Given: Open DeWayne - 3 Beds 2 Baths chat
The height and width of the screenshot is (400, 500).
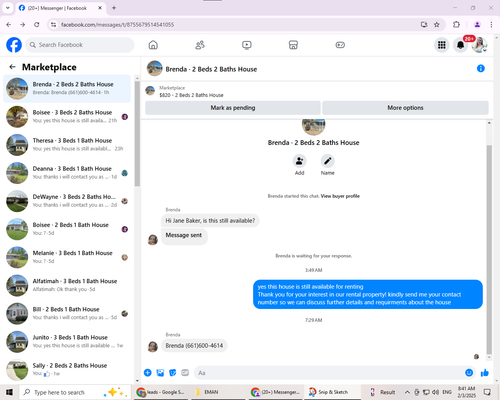Looking at the screenshot, I should [x=67, y=201].
